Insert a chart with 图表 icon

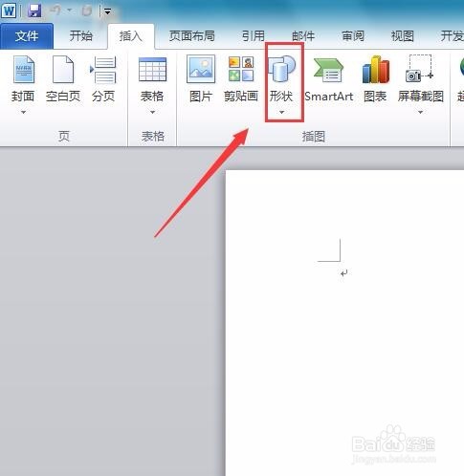(x=375, y=69)
